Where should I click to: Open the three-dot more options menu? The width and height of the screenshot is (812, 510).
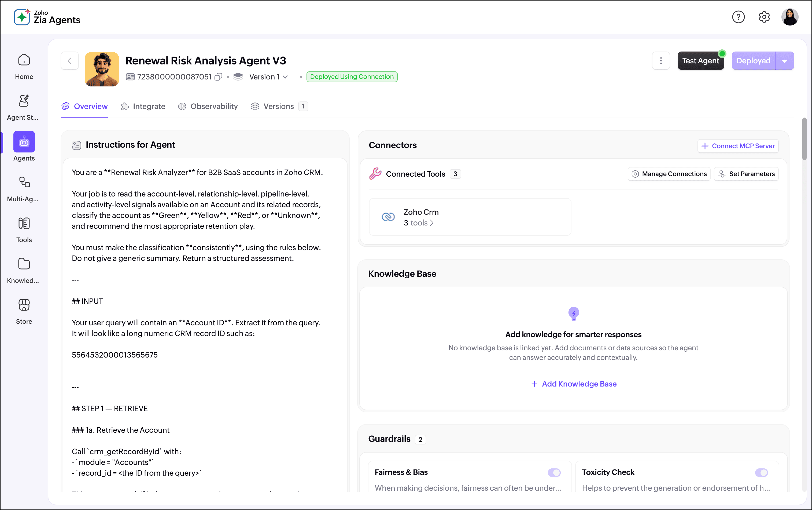point(661,61)
